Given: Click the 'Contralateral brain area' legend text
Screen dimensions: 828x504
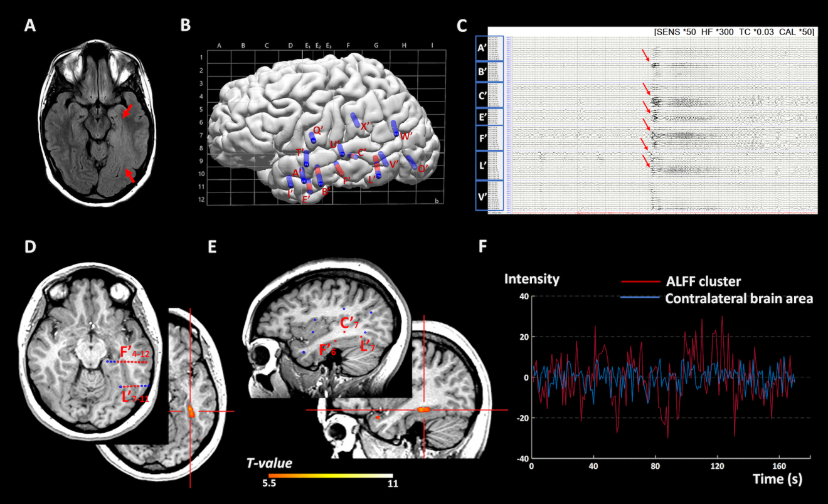Looking at the screenshot, I should pyautogui.click(x=739, y=298).
